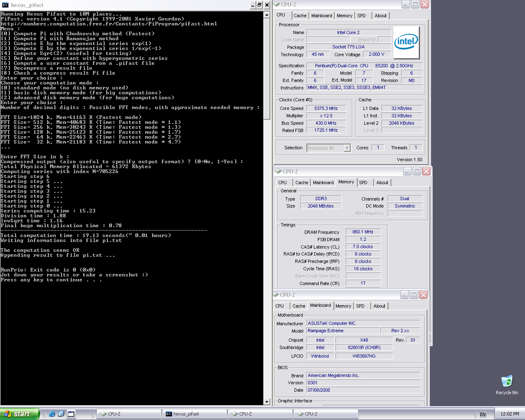525x420 pixels.
Task: Select Cache tab in bottom CPU-Z window
Action: click(x=299, y=306)
